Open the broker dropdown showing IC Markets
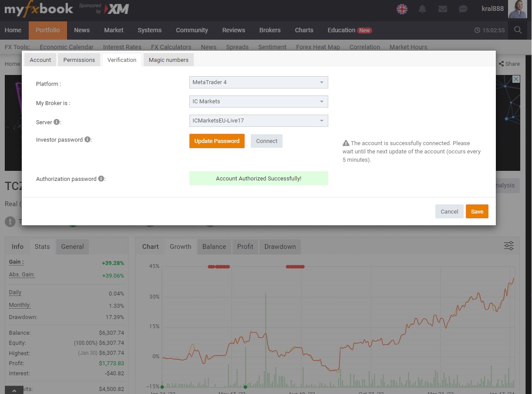 [x=259, y=102]
